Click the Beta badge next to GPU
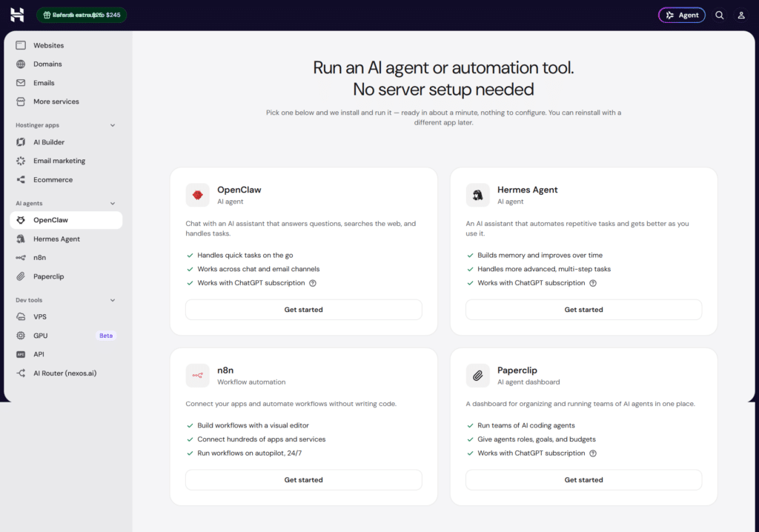Viewport: 759px width, 532px height. (106, 336)
